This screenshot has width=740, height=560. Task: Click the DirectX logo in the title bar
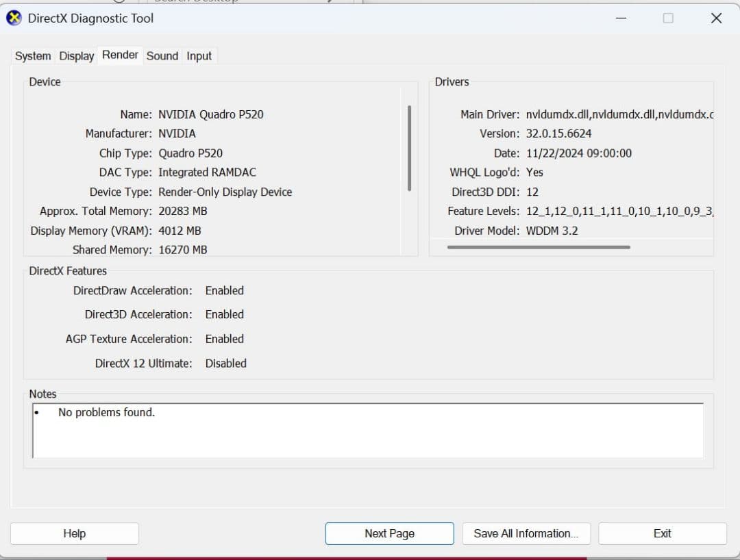(x=14, y=18)
